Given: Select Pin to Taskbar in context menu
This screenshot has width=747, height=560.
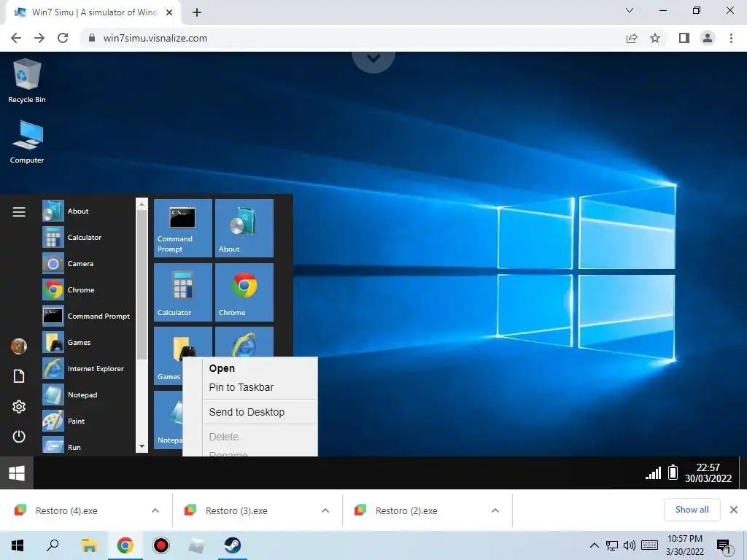Looking at the screenshot, I should [241, 387].
